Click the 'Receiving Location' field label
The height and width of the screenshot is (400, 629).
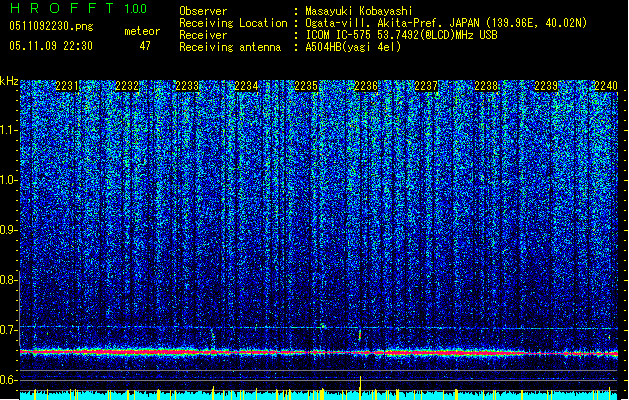pos(233,23)
